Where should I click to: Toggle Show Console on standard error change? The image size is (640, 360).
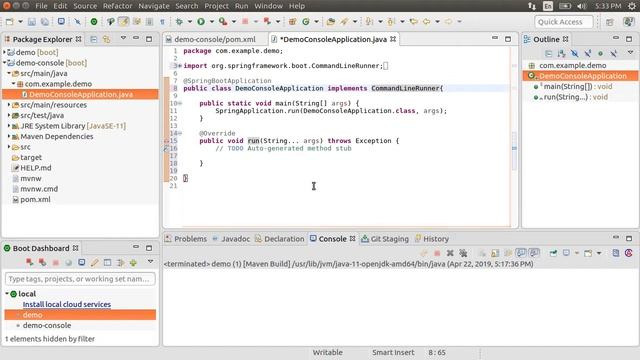[534, 253]
